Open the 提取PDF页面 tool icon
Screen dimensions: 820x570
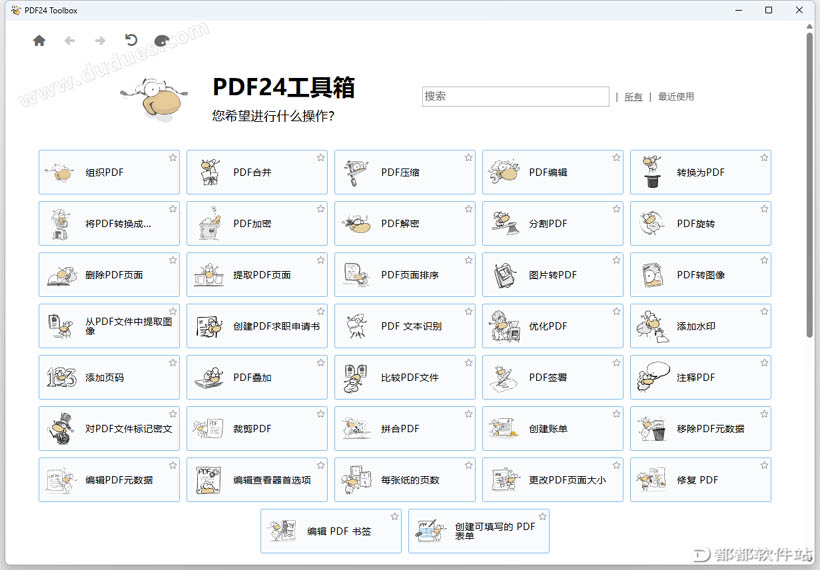[209, 275]
